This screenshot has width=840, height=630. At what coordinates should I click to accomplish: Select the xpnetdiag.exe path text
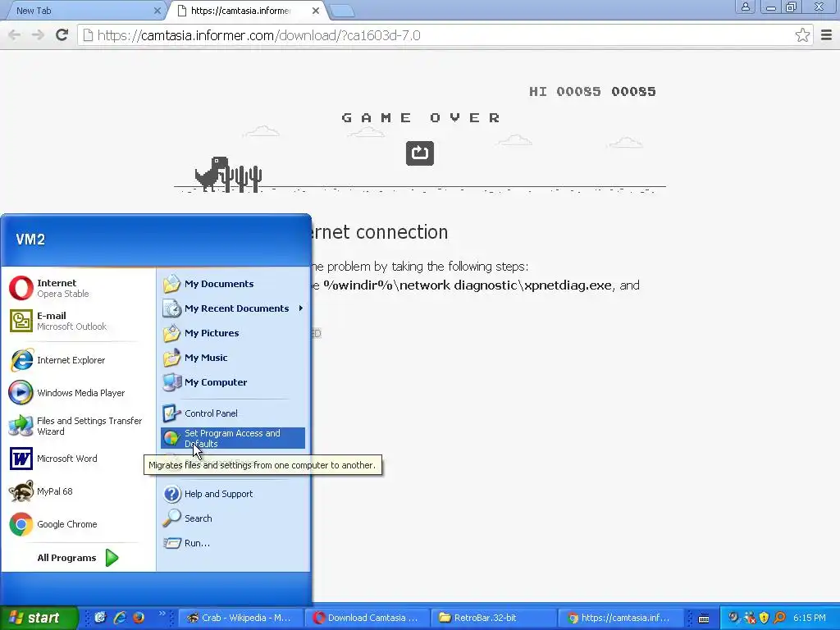[x=468, y=285]
